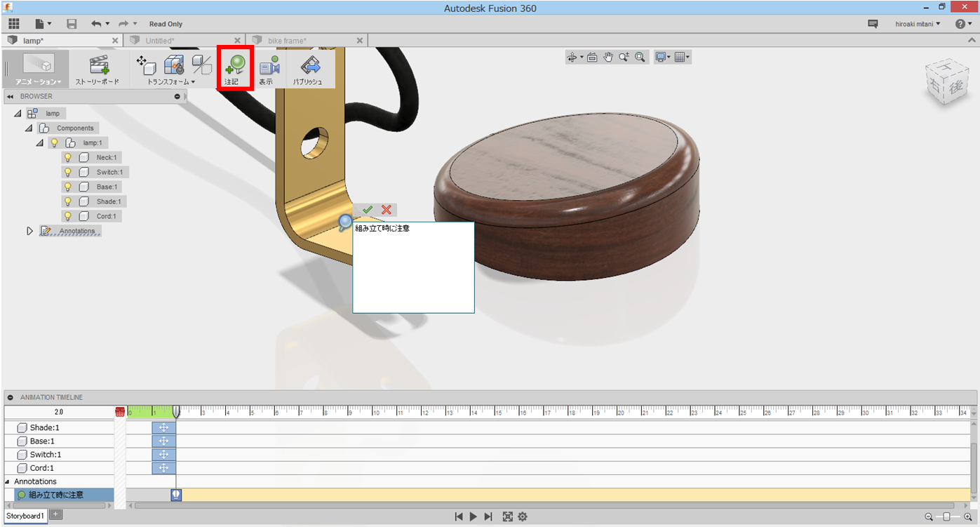Open the トランスフォーム dropdown menu

pyautogui.click(x=192, y=81)
